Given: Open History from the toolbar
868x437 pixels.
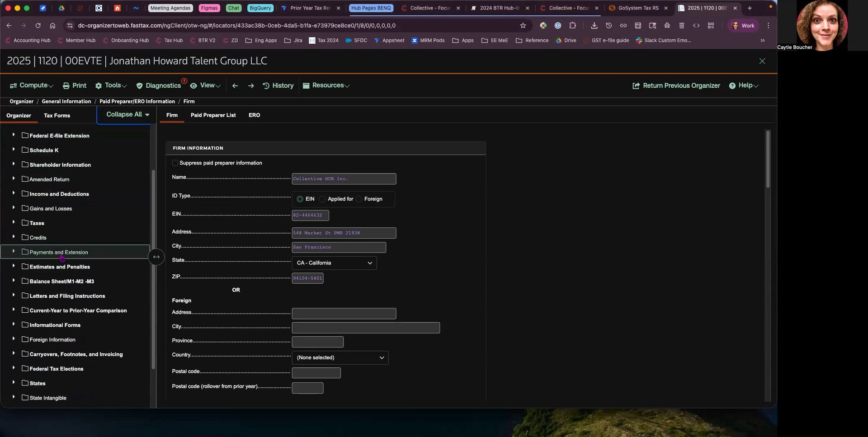Looking at the screenshot, I should click(x=278, y=85).
